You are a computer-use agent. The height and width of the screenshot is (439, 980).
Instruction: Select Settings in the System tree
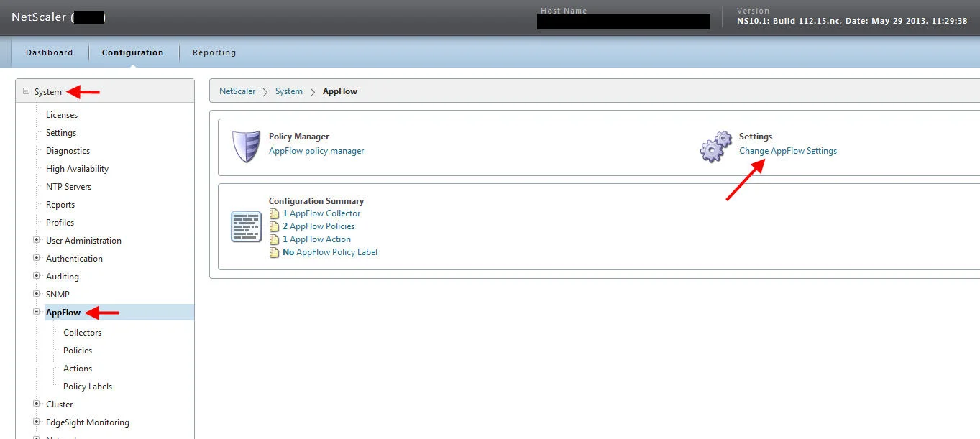[x=61, y=133]
